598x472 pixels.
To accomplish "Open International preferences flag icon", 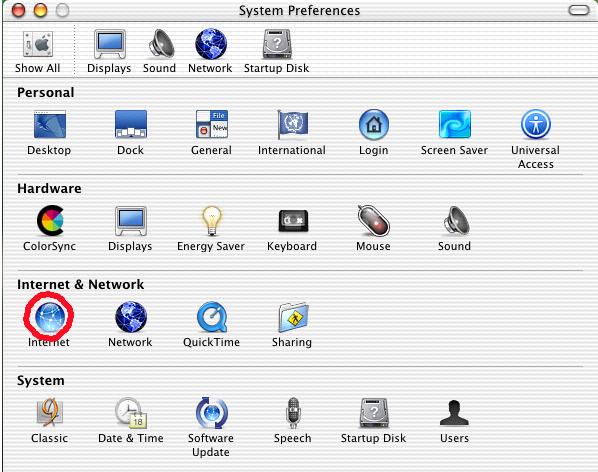I will (x=293, y=124).
